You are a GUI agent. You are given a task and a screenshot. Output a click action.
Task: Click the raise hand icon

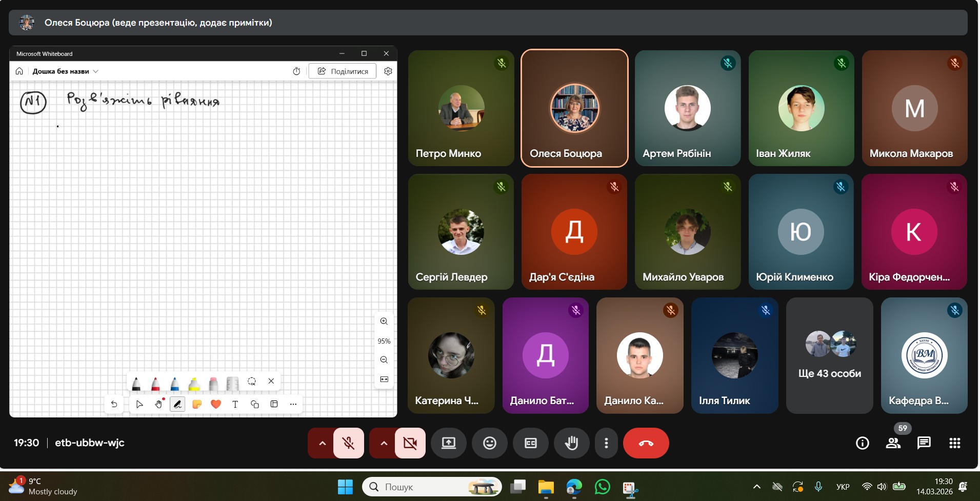point(571,443)
